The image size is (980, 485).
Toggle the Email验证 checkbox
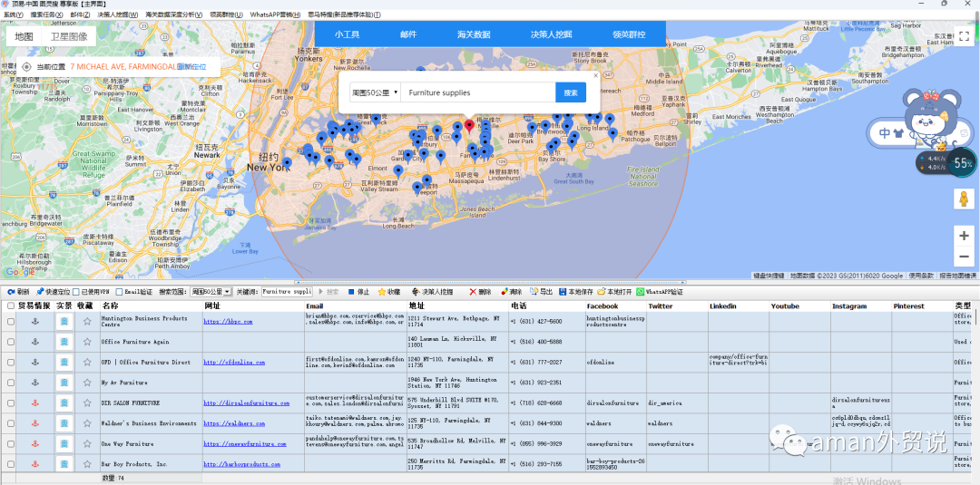[x=119, y=292]
